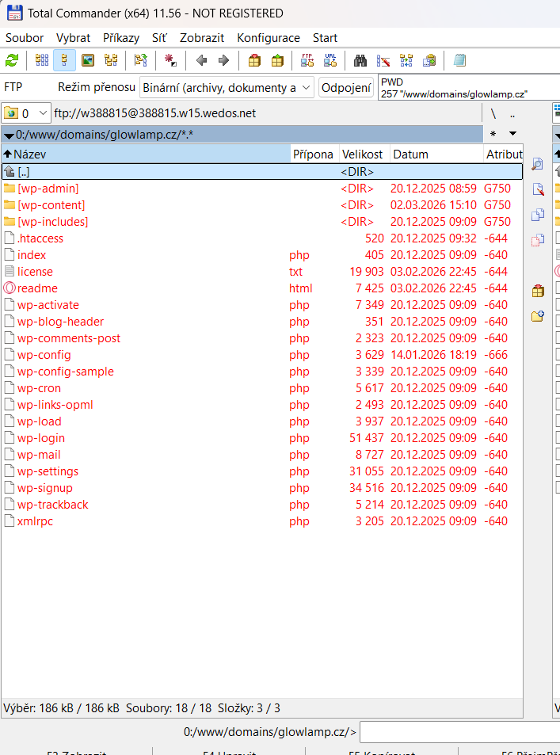Sort files by the Velikost column header
The image size is (560, 755).
(363, 154)
